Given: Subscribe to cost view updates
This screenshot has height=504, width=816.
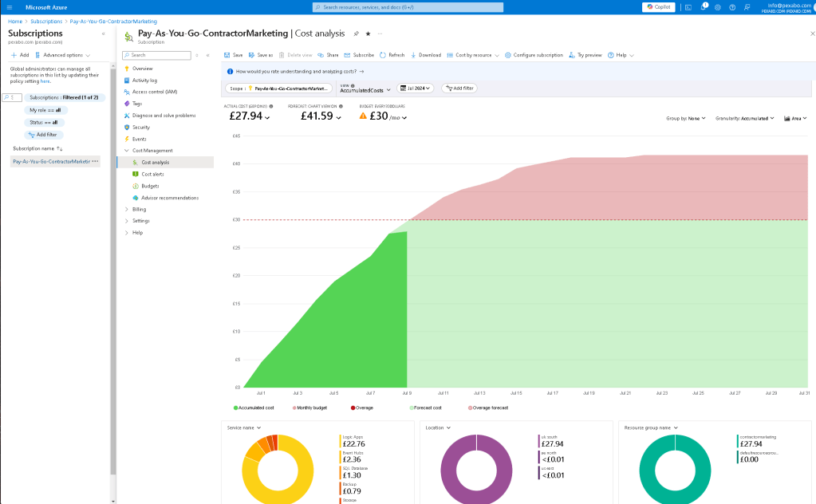Looking at the screenshot, I should [x=359, y=55].
